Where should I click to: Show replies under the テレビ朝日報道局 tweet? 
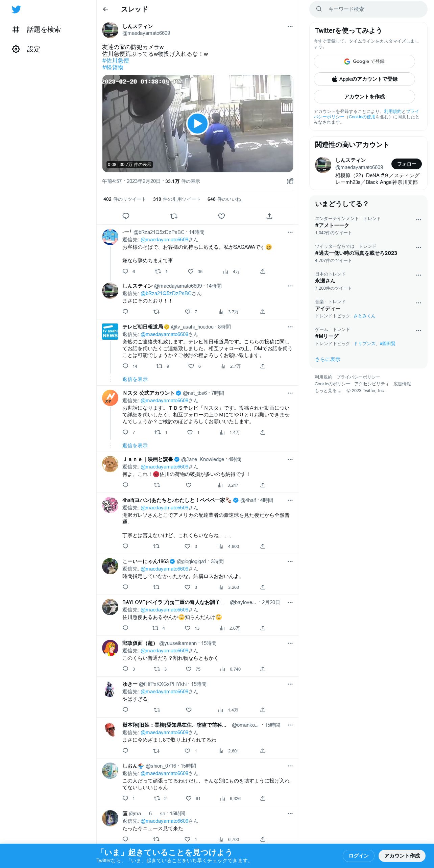coord(135,379)
